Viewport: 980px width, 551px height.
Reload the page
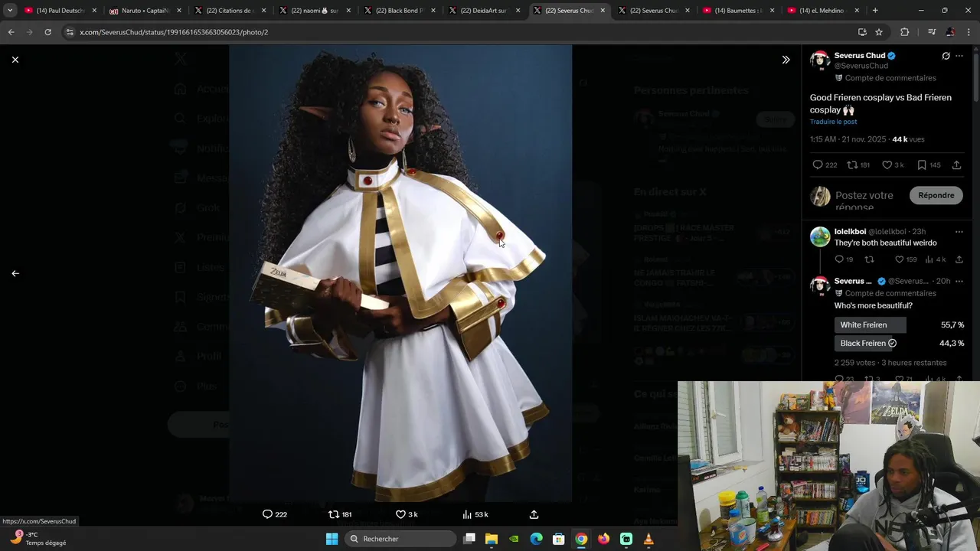[47, 32]
